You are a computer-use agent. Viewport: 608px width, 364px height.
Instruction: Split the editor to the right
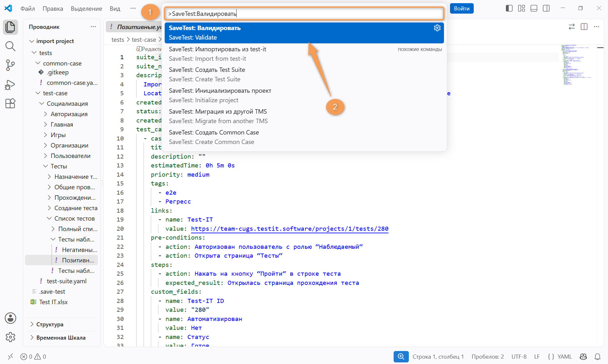(x=584, y=27)
